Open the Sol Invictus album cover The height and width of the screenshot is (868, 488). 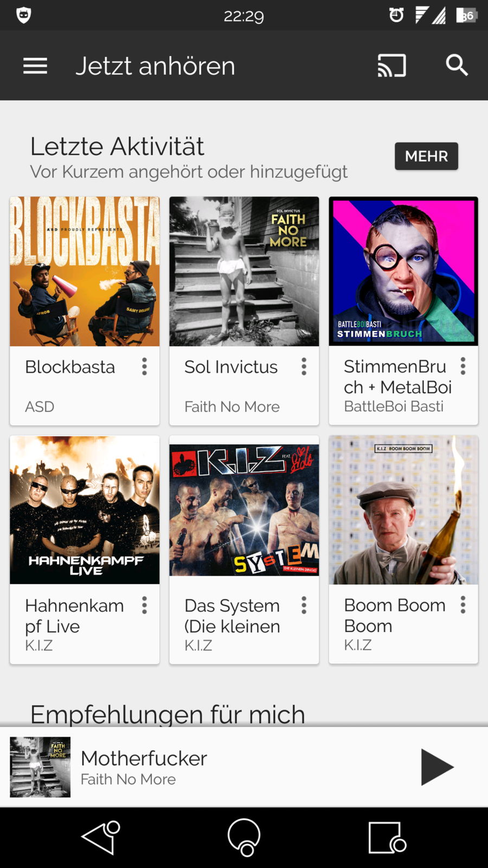coord(244,271)
